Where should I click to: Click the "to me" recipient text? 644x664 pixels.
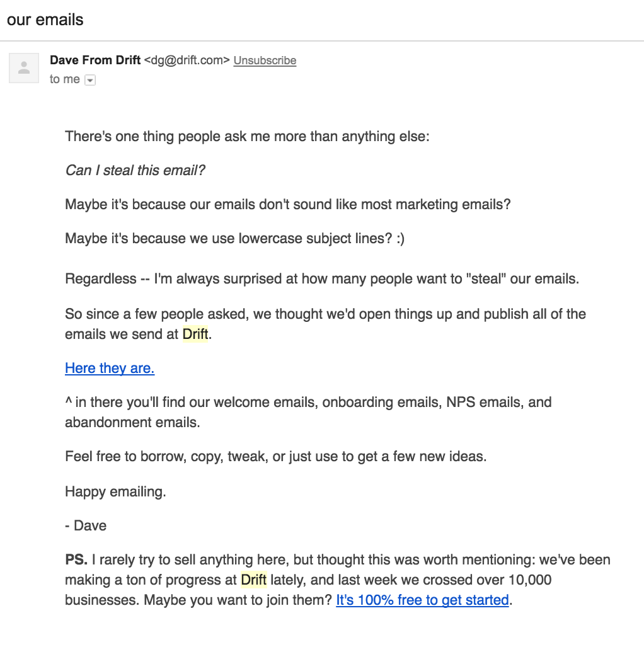(64, 79)
